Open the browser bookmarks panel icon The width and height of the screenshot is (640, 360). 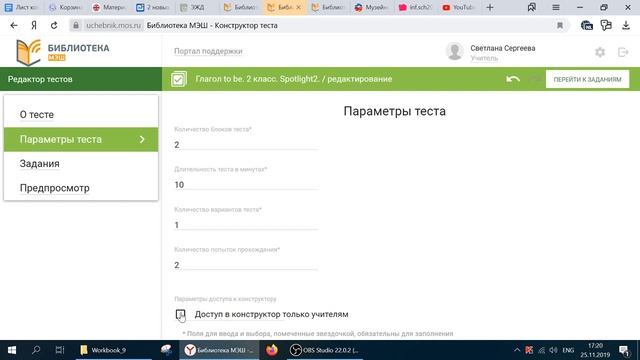pos(531,7)
